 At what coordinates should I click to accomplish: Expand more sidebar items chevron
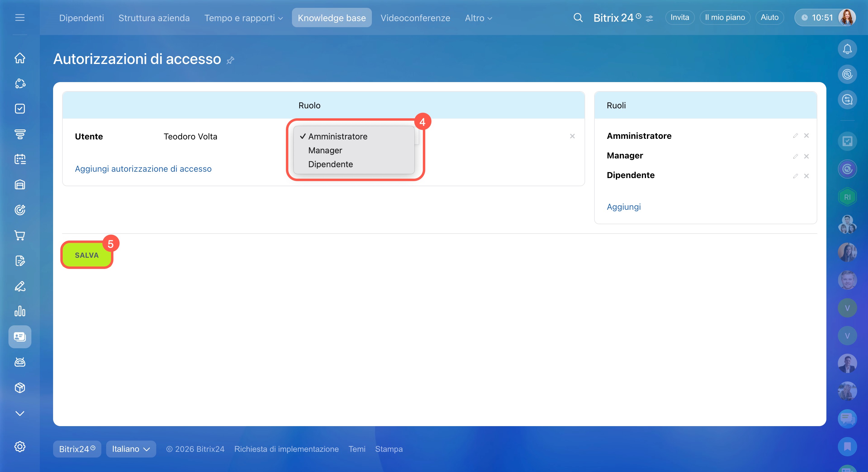coord(20,413)
